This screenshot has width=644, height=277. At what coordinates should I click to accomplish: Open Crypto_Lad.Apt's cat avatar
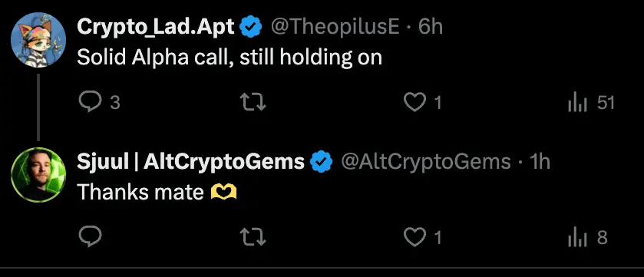coord(38,40)
